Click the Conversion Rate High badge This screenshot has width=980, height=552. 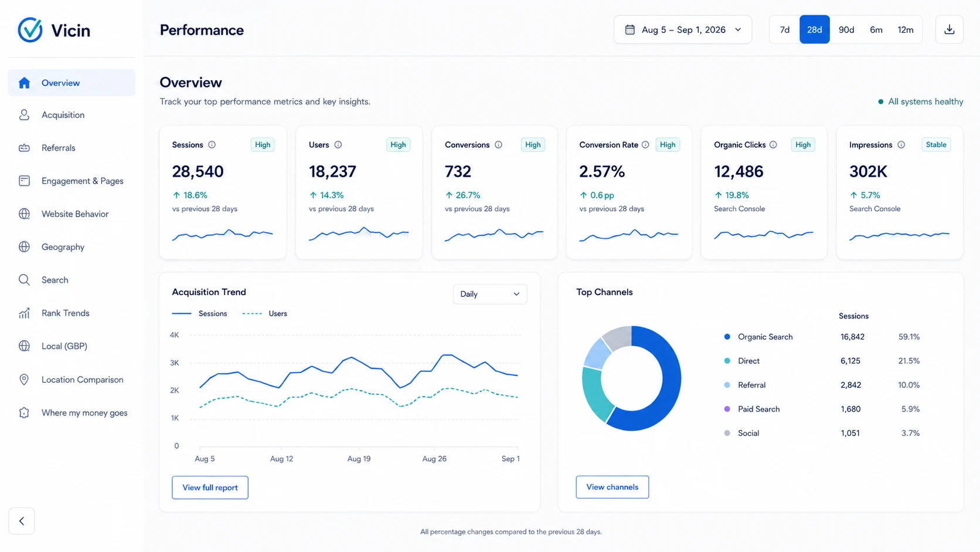[668, 145]
